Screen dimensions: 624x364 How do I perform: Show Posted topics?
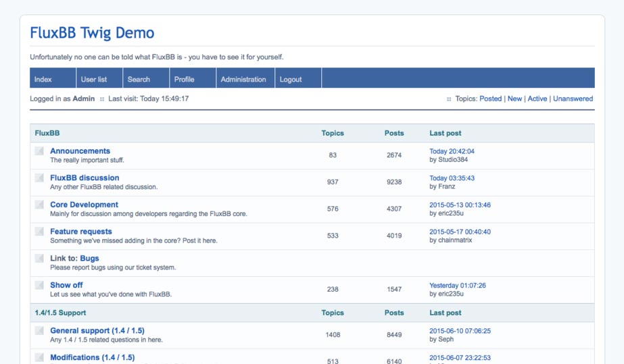490,99
